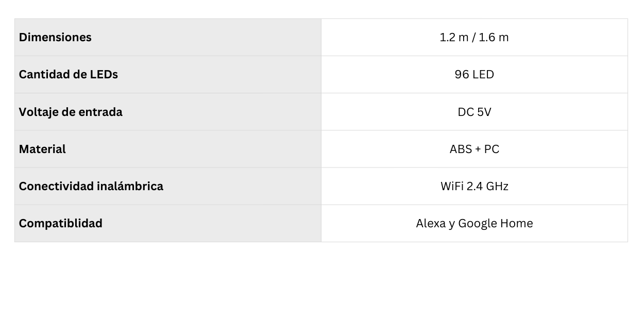Click DC in the voltage value

(466, 112)
